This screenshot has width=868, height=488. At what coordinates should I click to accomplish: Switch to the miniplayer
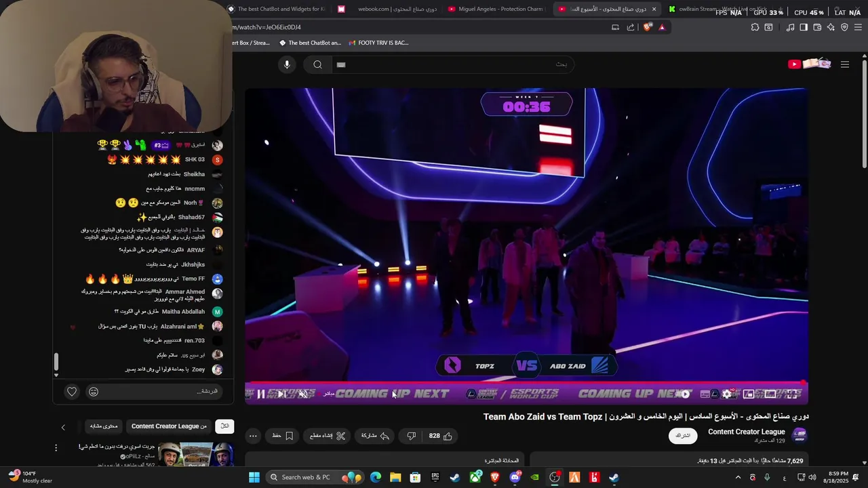(749, 394)
